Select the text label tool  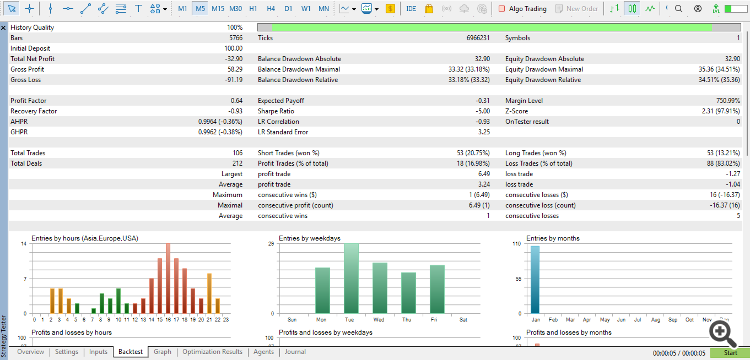pos(139,8)
